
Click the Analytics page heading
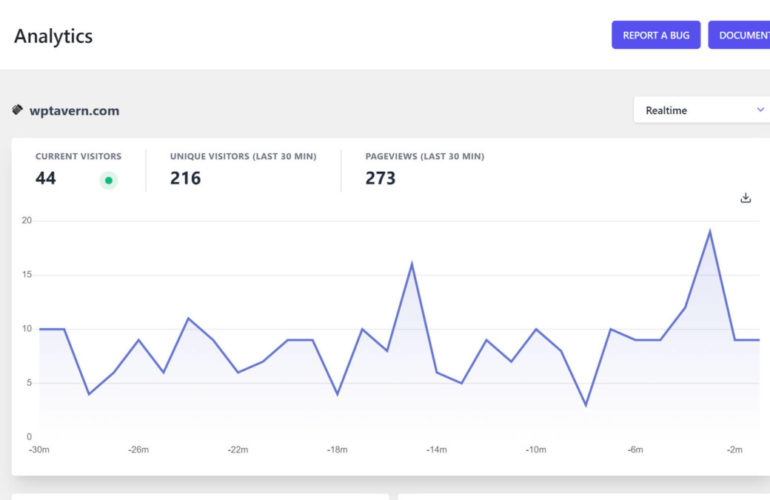(53, 36)
